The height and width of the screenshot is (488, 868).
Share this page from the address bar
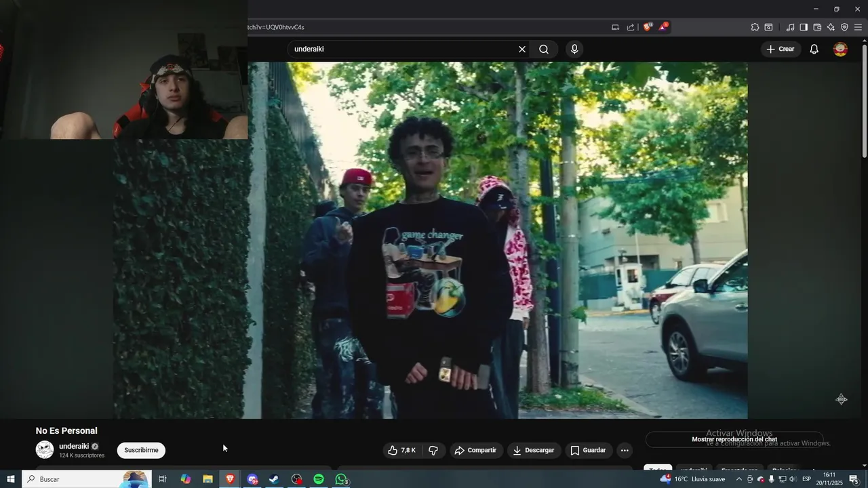(x=631, y=27)
